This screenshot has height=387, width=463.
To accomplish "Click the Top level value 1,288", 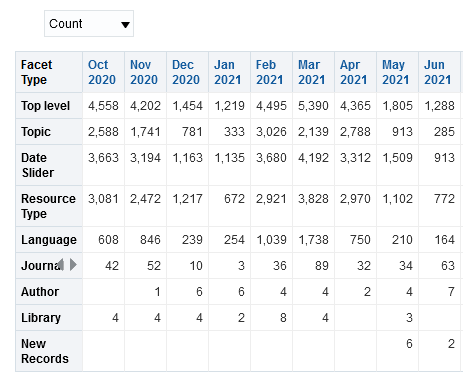I will tap(439, 106).
